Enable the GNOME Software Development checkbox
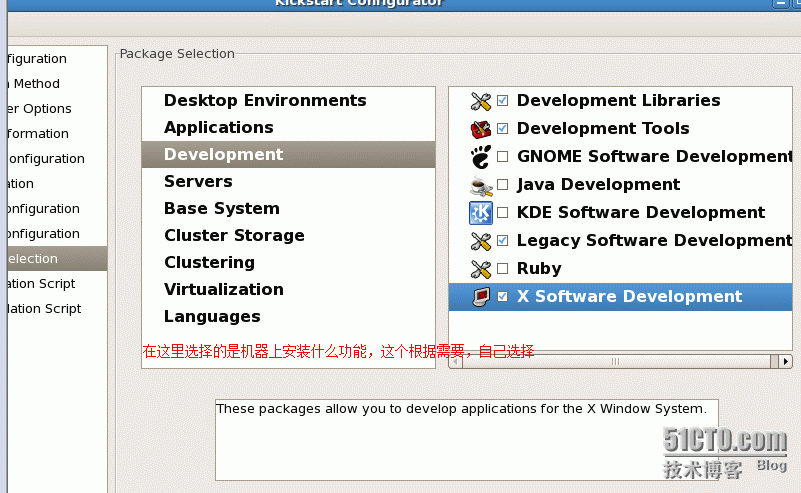The width and height of the screenshot is (801, 493). [503, 157]
